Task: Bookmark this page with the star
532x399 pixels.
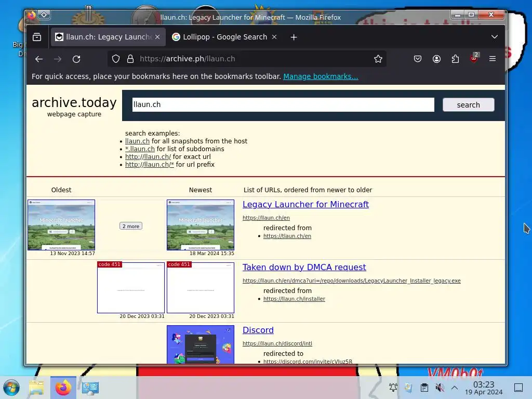Action: pos(378,59)
